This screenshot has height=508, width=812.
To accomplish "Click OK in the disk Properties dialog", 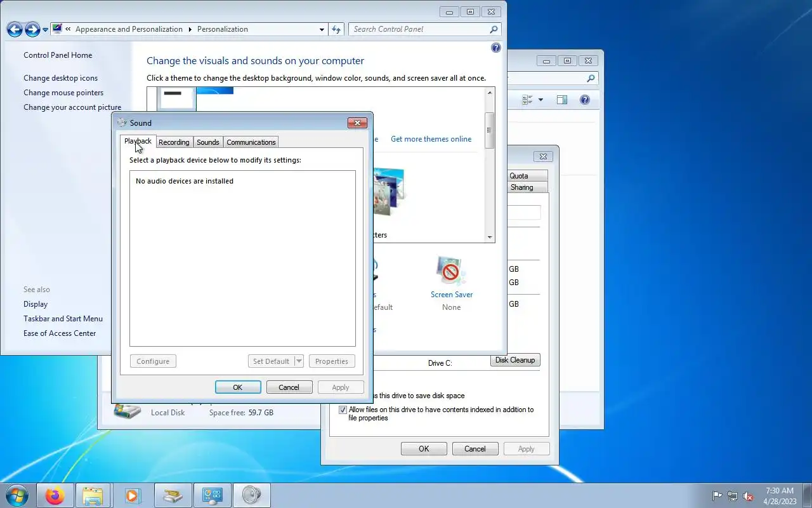I will (x=424, y=449).
